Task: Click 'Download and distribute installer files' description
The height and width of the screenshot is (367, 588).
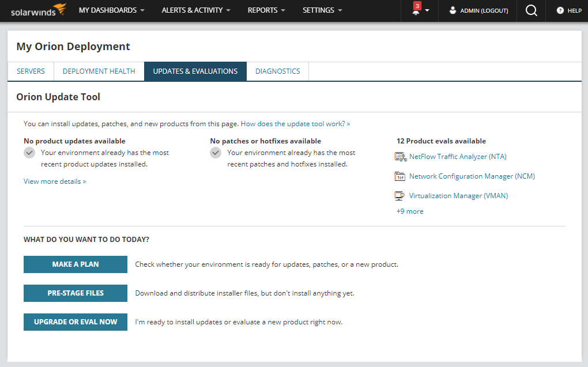Action: tap(244, 293)
